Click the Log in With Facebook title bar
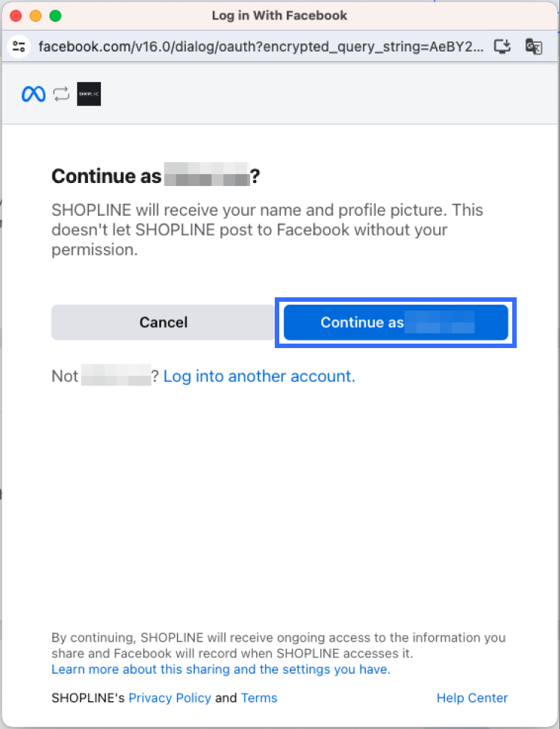Image resolution: width=560 pixels, height=729 pixels. [x=279, y=16]
